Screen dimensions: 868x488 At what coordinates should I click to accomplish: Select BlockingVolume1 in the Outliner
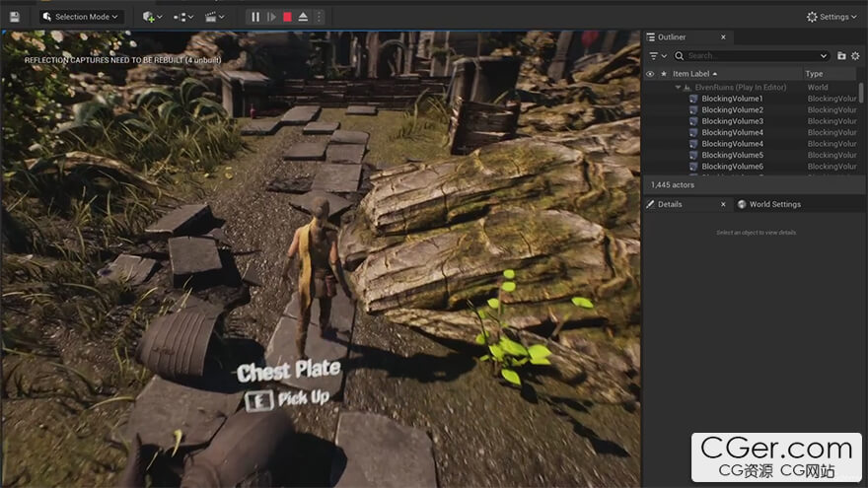(732, 99)
